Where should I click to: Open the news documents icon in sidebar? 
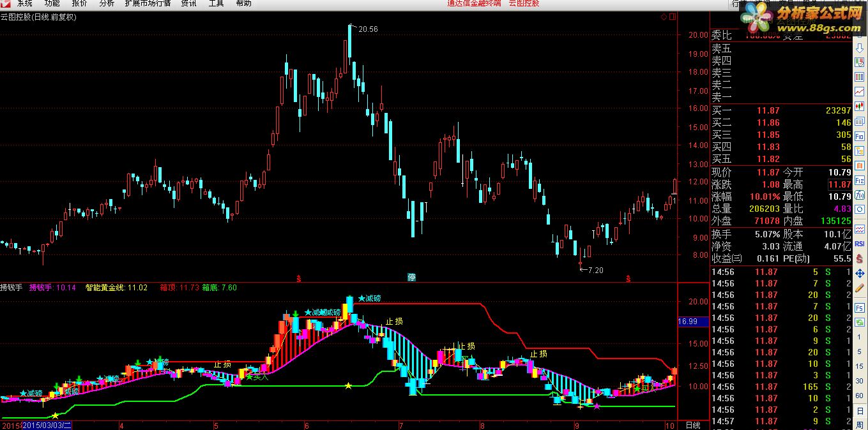pyautogui.click(x=860, y=121)
